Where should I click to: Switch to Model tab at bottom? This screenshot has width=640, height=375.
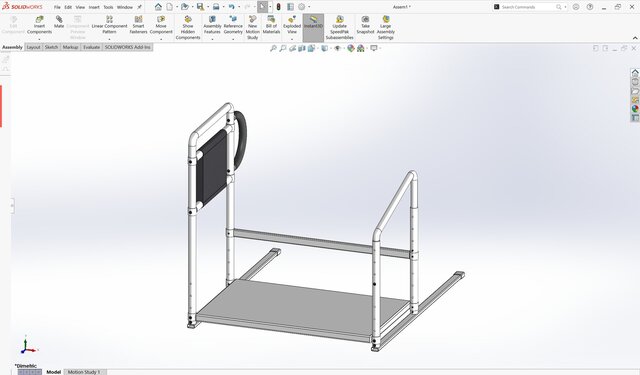[x=53, y=372]
